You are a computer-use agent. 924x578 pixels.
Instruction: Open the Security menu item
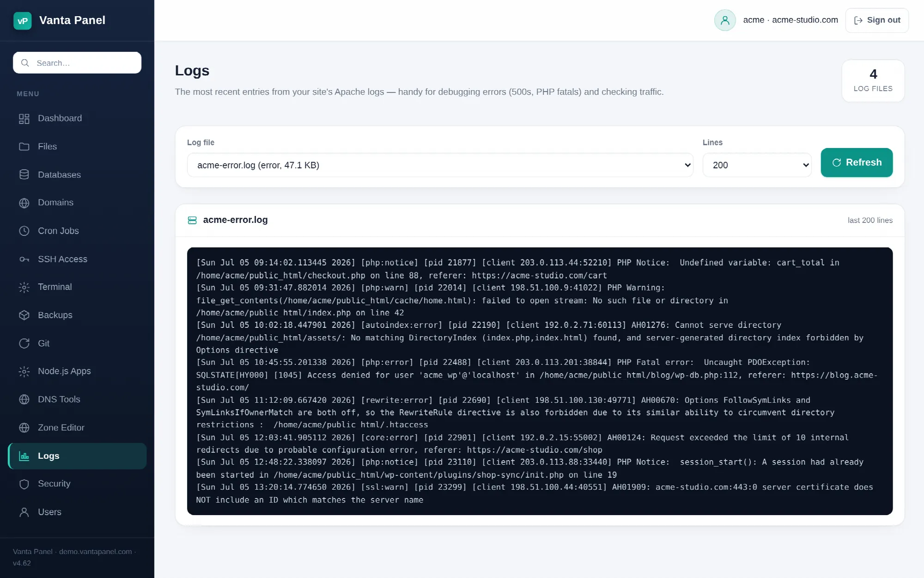[x=77, y=484]
